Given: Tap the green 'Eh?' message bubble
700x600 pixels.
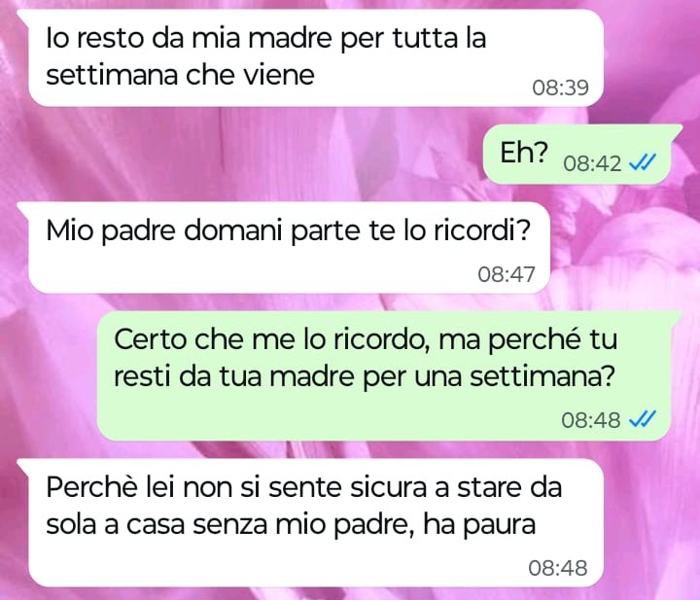Looking at the screenshot, I should click(x=577, y=155).
